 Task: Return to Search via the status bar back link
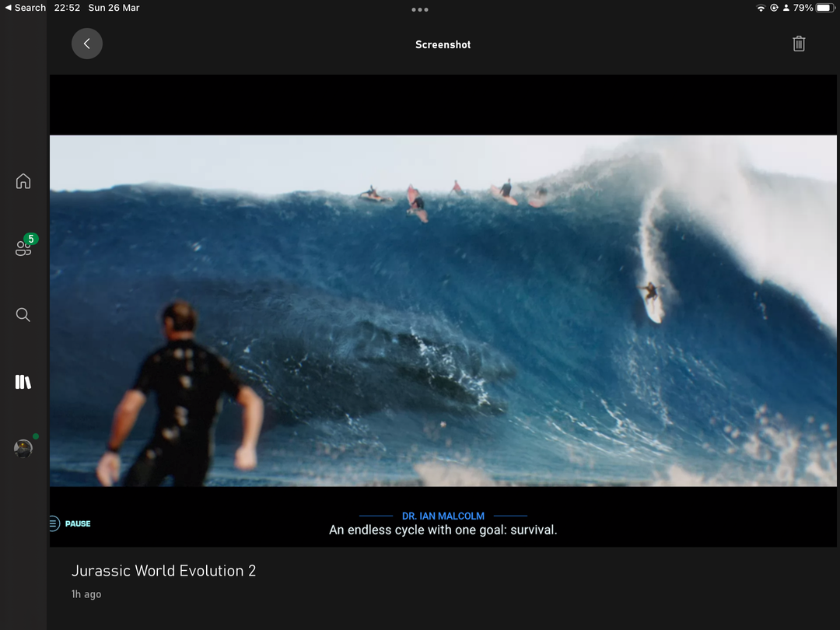(x=25, y=8)
